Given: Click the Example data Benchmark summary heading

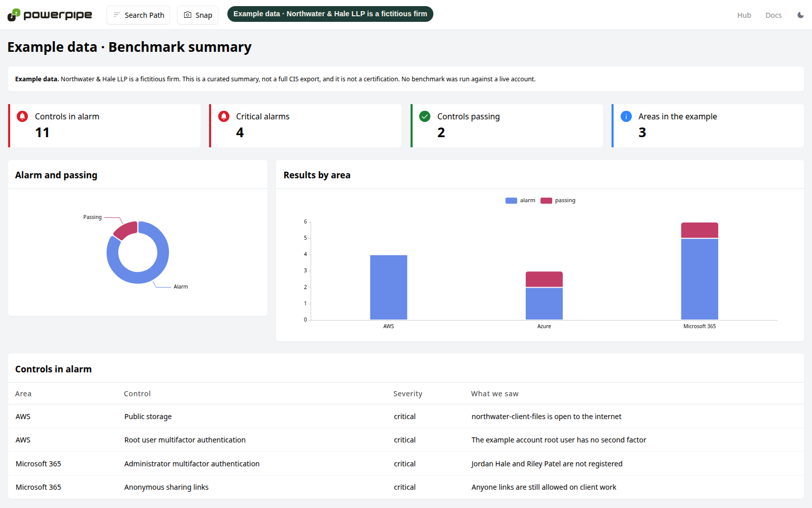Looking at the screenshot, I should tap(129, 47).
